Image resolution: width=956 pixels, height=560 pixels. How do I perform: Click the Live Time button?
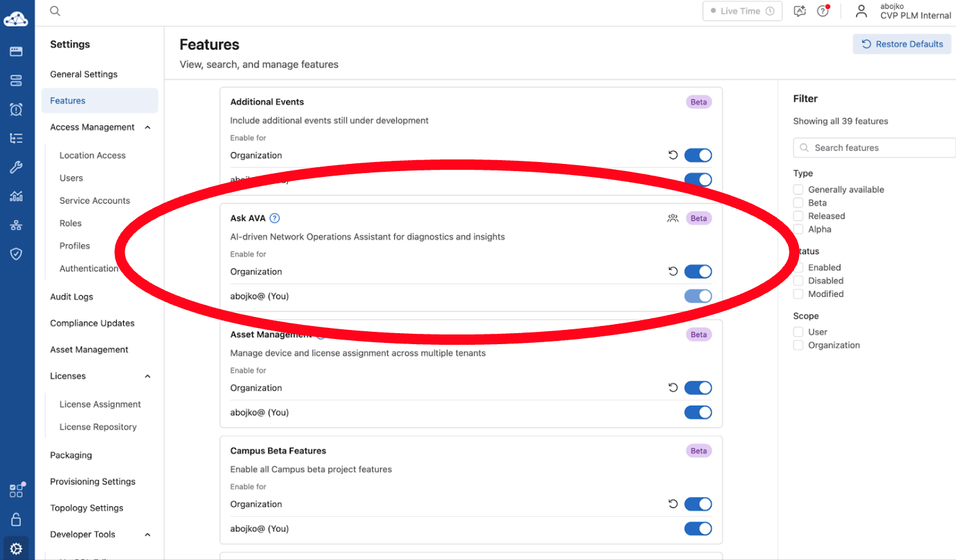741,11
